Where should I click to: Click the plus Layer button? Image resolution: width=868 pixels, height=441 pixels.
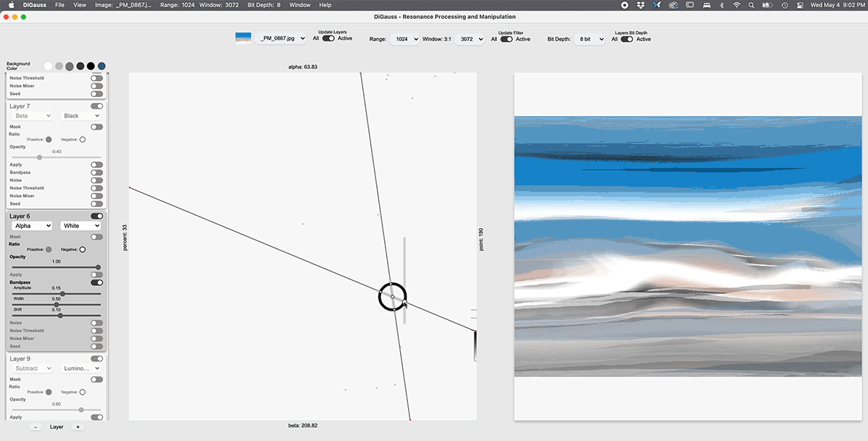(x=78, y=427)
